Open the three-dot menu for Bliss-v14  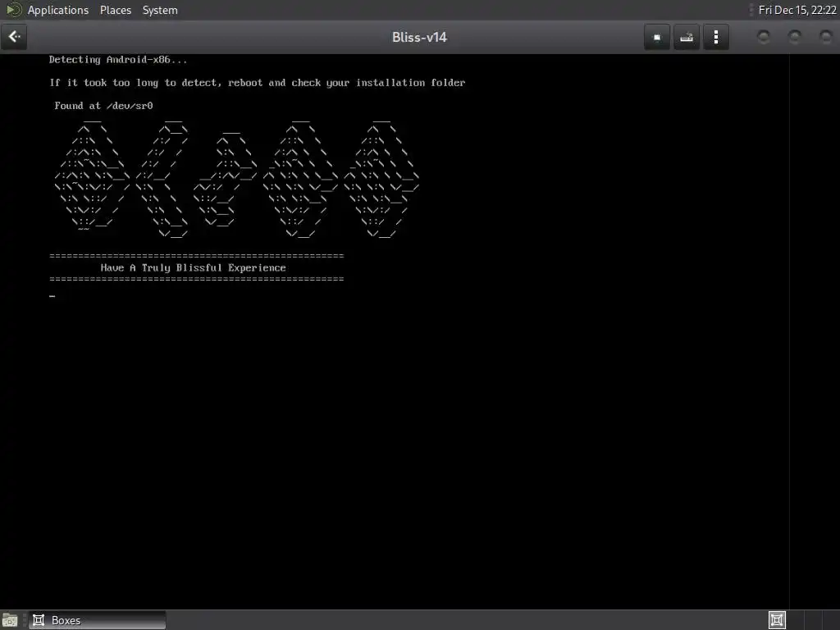715,37
